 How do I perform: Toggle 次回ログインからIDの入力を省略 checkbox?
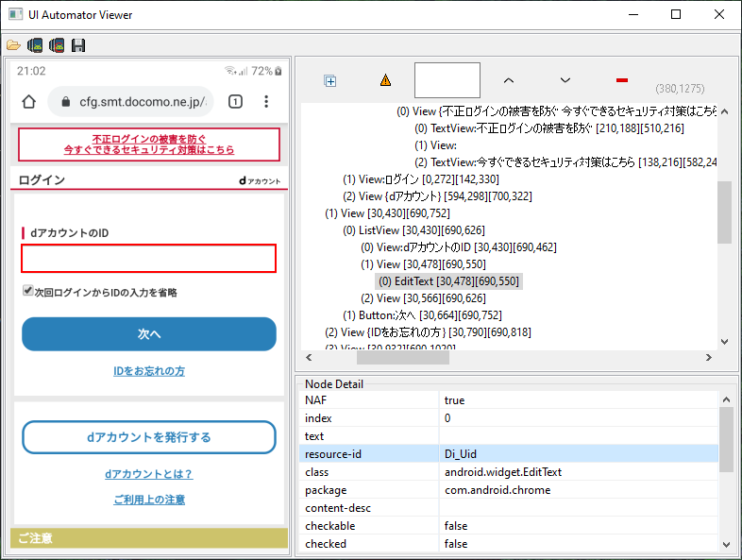tap(28, 290)
